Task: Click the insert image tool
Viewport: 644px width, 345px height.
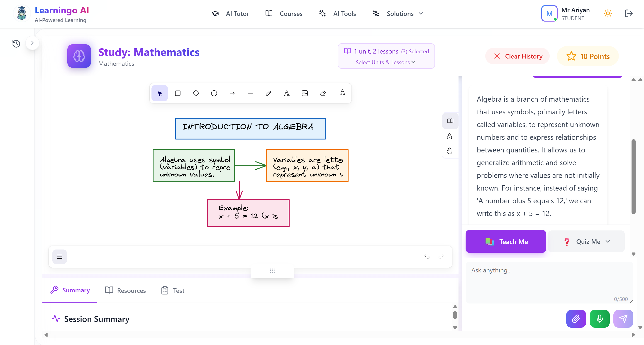Action: [x=305, y=93]
